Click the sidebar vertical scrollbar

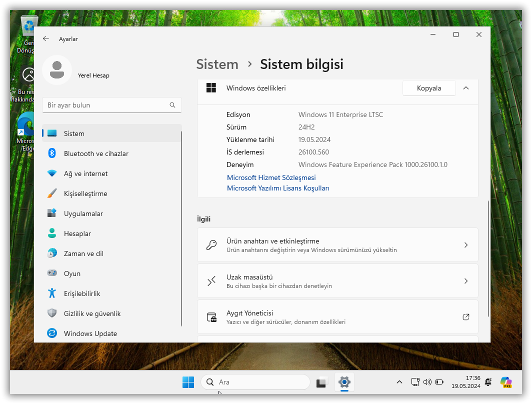pos(182,229)
